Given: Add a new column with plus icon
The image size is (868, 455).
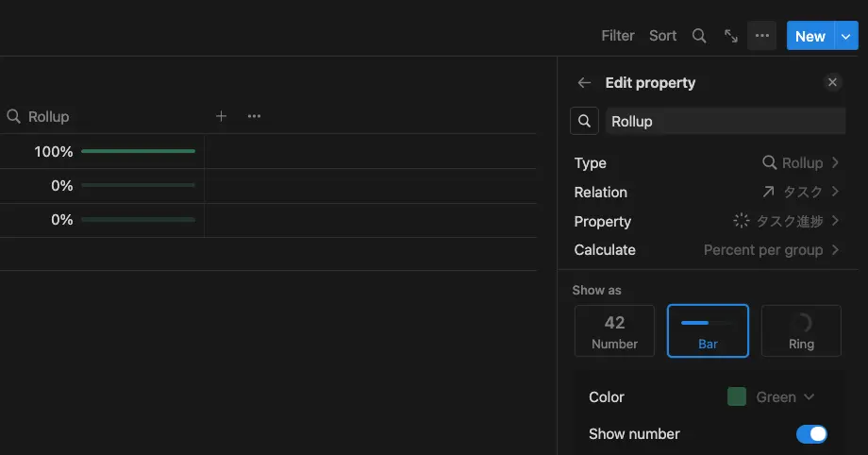Looking at the screenshot, I should [x=221, y=116].
